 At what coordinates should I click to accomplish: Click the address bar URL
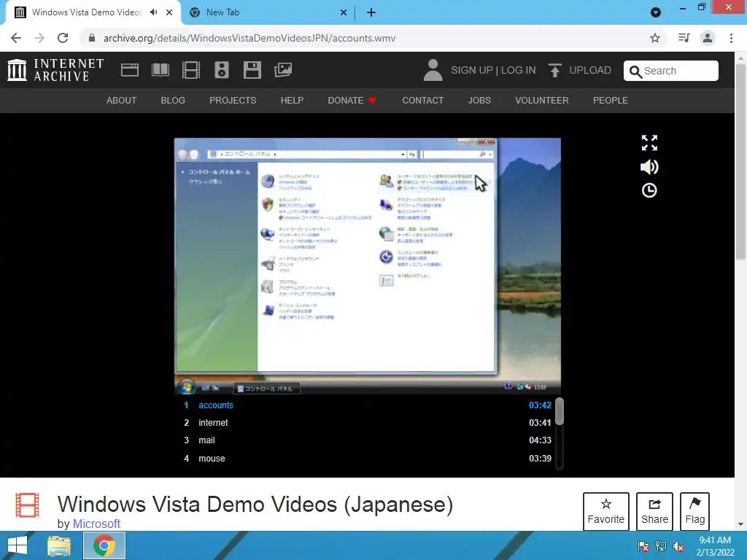point(249,38)
